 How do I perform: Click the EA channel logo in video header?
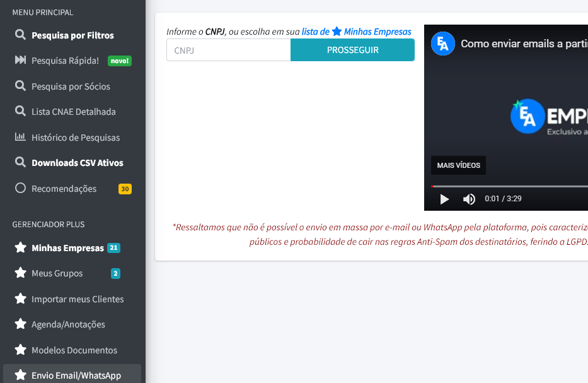[443, 44]
